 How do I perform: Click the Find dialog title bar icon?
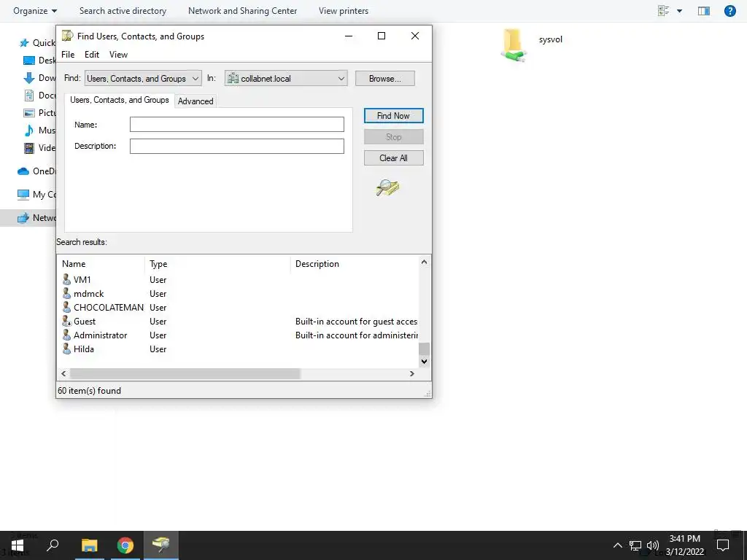pos(68,36)
